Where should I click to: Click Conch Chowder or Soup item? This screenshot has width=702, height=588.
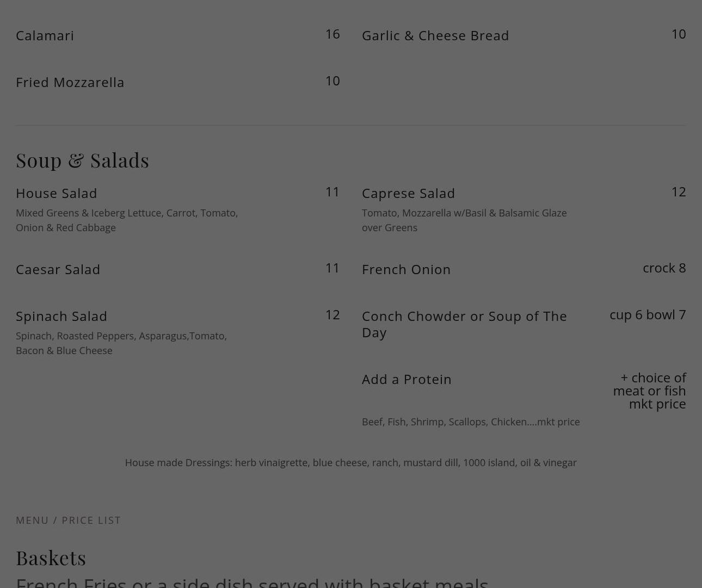[464, 324]
